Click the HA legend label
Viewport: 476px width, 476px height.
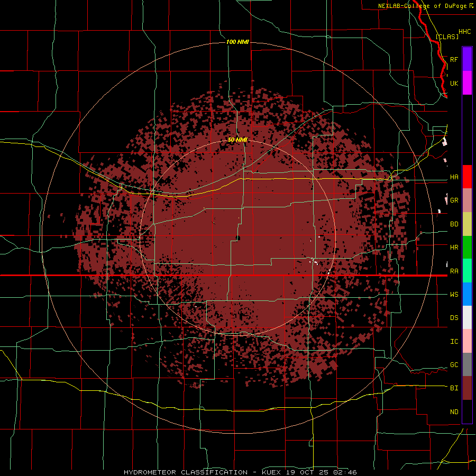pos(454,177)
